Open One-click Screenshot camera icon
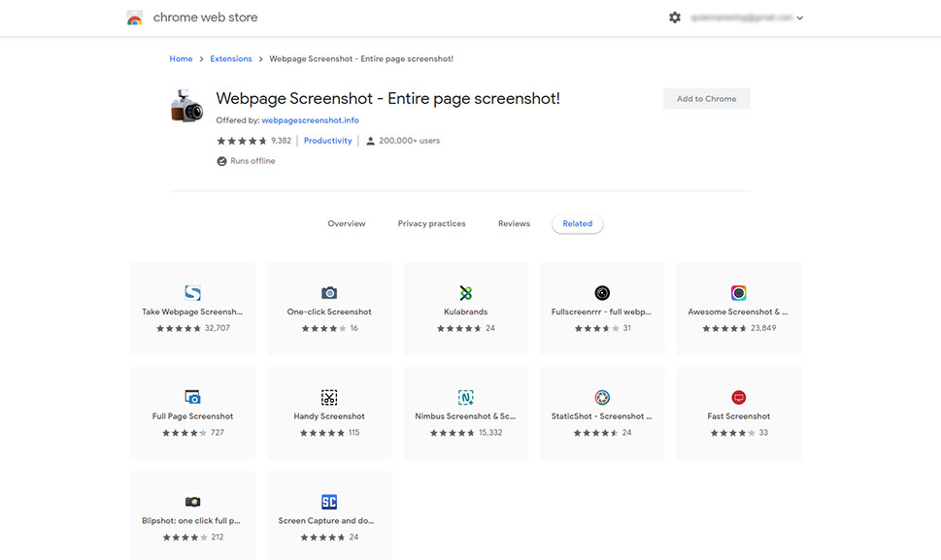Viewport: 941px width, 560px height. tap(329, 292)
